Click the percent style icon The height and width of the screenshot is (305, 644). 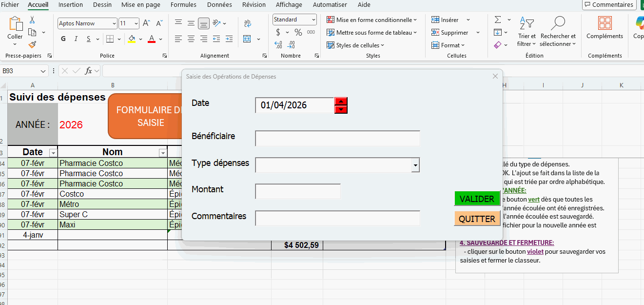click(298, 32)
